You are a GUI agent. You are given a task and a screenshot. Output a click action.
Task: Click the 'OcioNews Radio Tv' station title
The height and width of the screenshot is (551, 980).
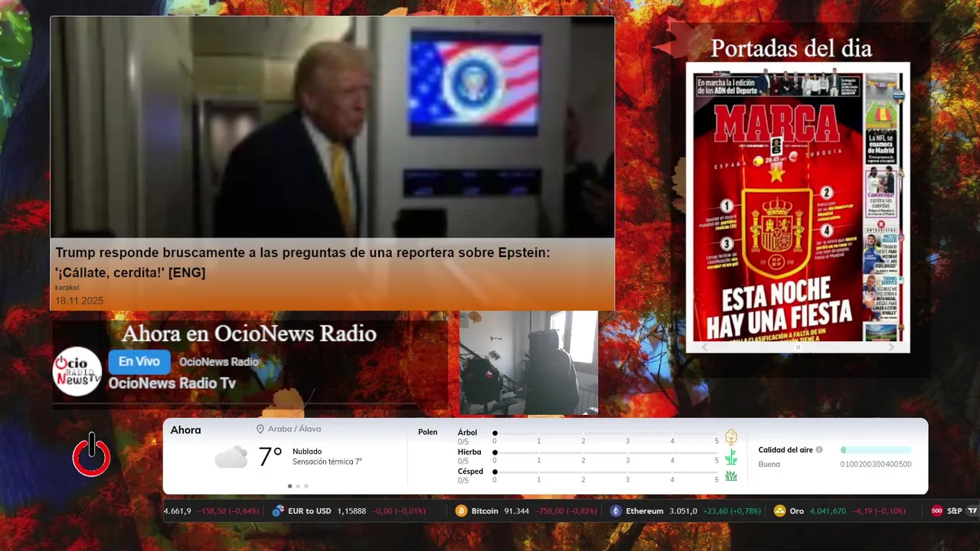click(x=172, y=383)
